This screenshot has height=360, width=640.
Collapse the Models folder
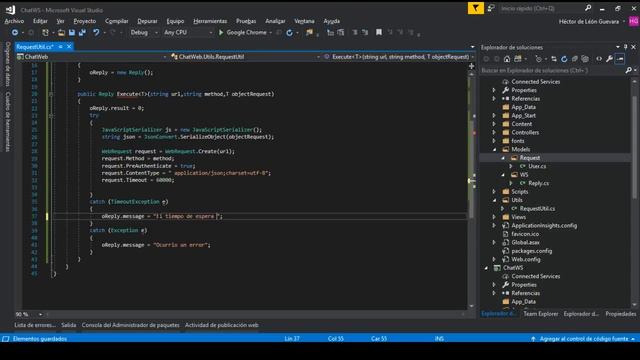[495, 149]
